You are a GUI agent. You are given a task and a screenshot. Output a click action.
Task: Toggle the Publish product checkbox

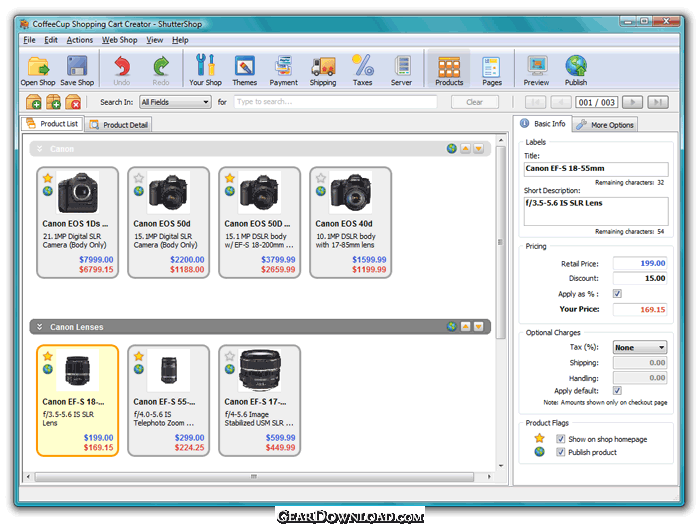point(561,452)
